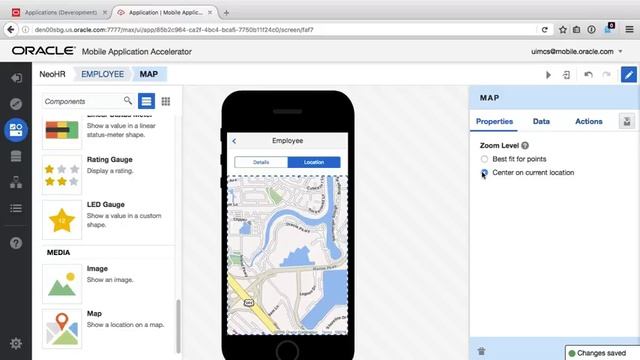Screen dimensions: 640x360
Task: Click the MEDIA section heading
Action: pos(58,253)
